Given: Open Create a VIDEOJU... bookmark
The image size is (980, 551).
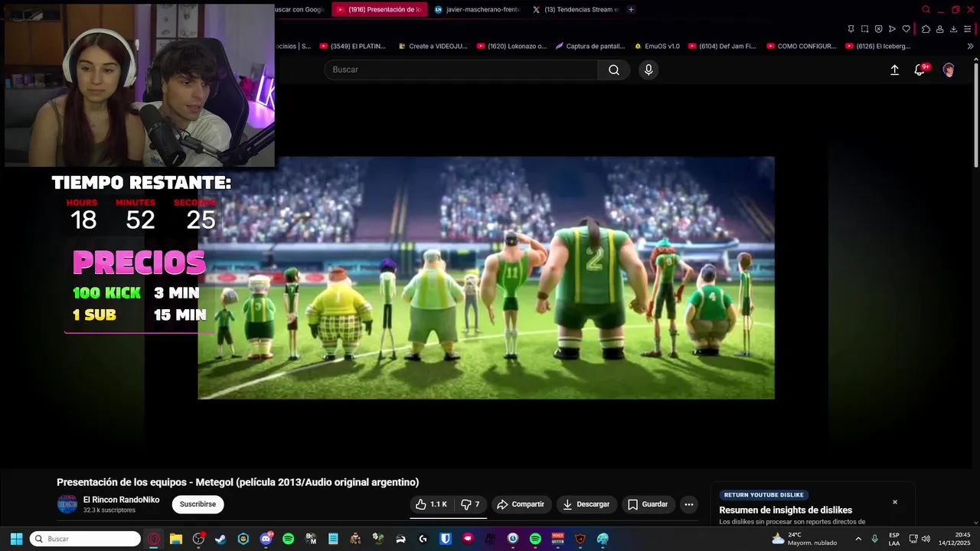Looking at the screenshot, I should [433, 46].
